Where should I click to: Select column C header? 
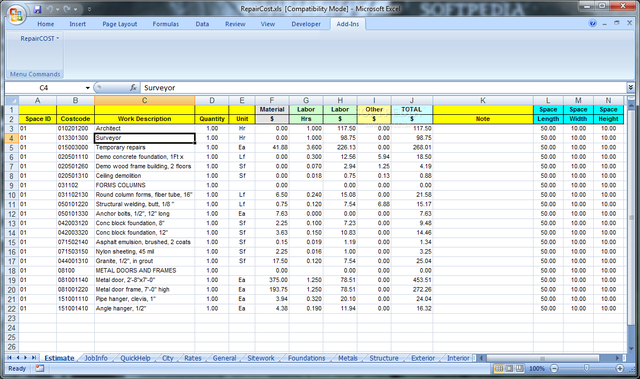pyautogui.click(x=144, y=100)
